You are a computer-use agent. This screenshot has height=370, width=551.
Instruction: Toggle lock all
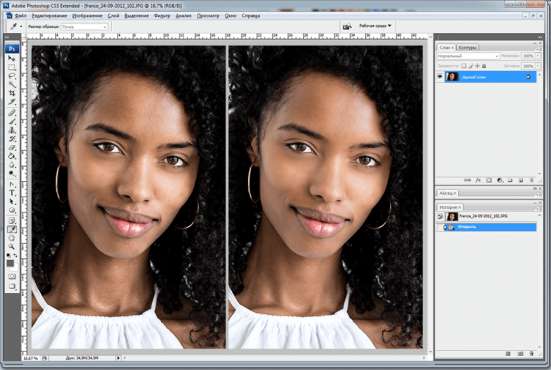tap(484, 66)
